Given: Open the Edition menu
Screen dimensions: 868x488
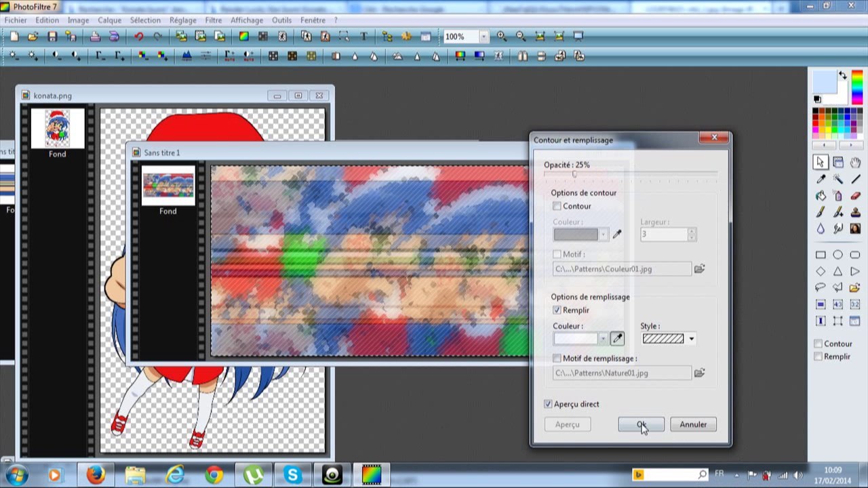Looking at the screenshot, I should 47,20.
